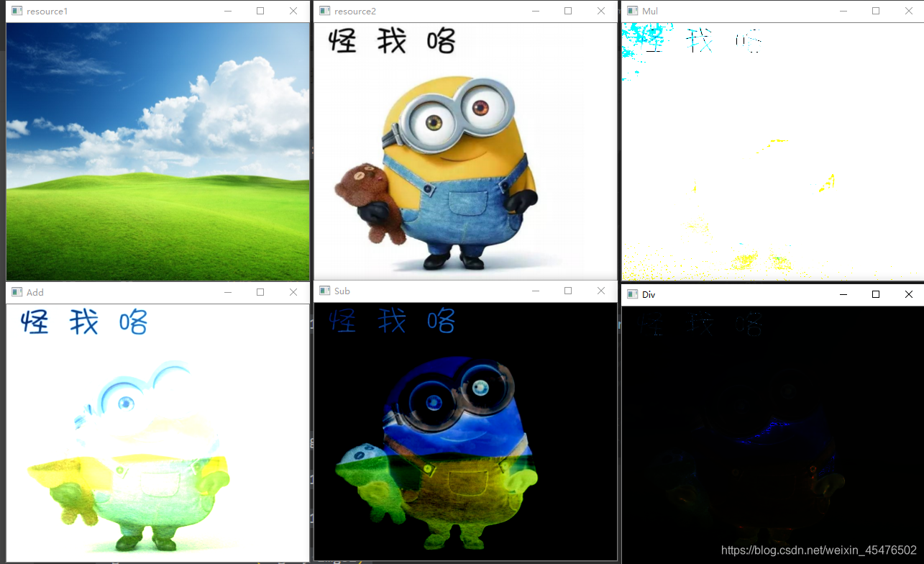Minimize the Sub window
924x564 pixels.
tap(535, 291)
